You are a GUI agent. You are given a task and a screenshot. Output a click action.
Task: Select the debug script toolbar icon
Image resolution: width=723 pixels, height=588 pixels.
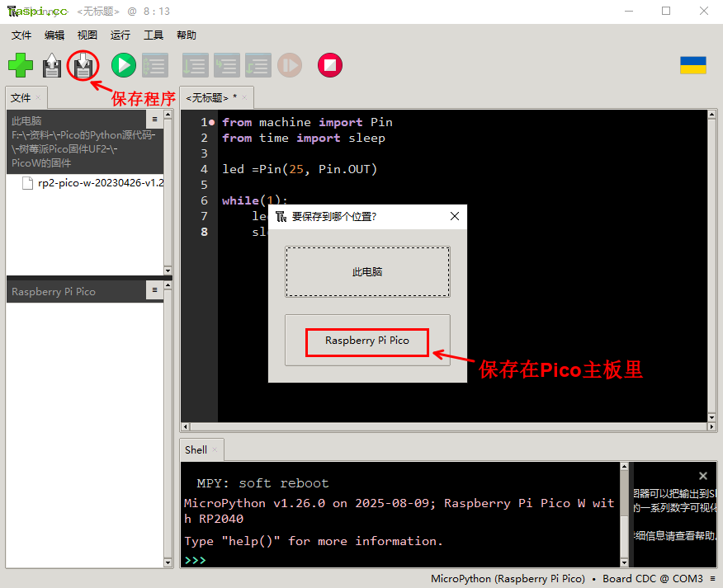(154, 65)
